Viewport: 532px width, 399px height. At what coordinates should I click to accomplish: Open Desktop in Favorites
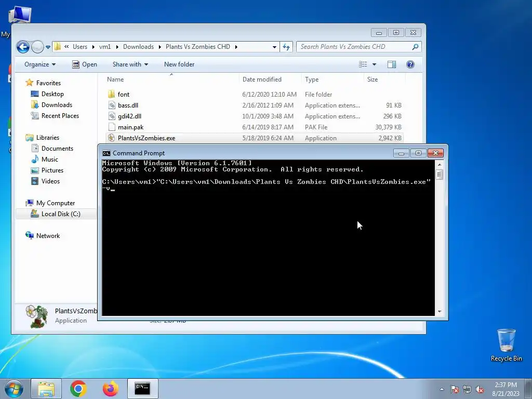(52, 94)
